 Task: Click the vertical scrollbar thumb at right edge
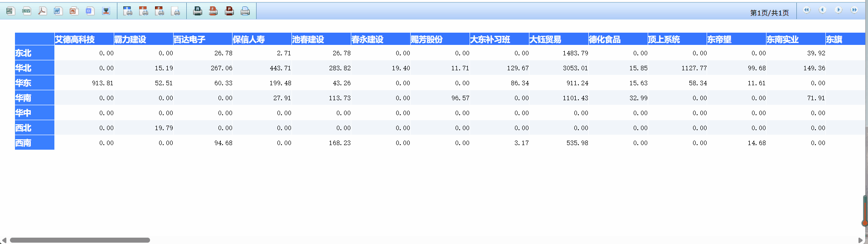865,210
